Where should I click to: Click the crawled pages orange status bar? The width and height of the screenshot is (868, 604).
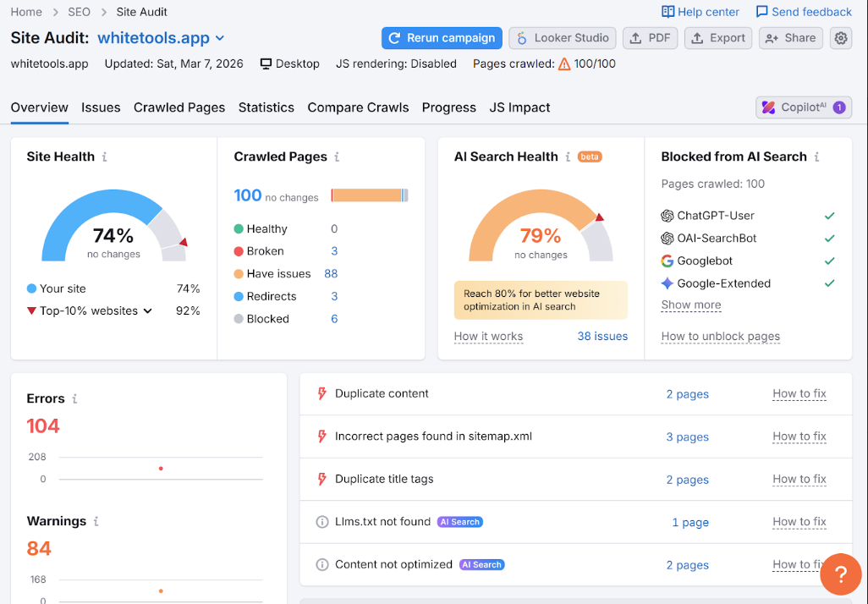click(x=367, y=195)
